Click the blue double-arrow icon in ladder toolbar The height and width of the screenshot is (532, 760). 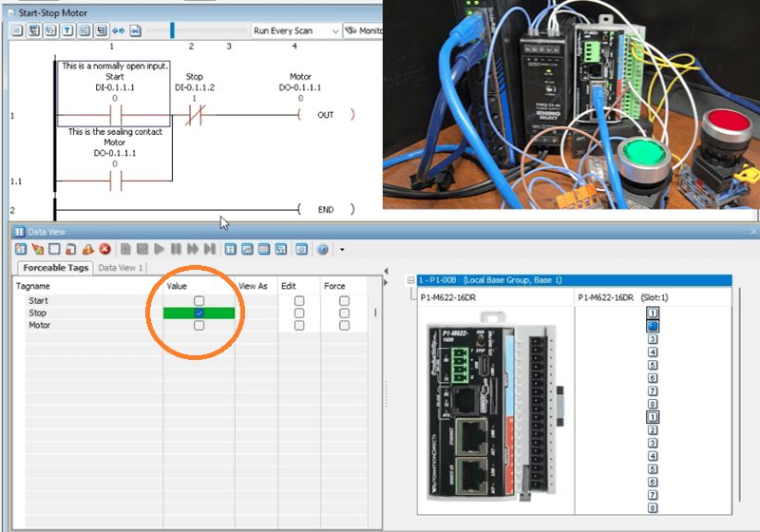[120, 31]
